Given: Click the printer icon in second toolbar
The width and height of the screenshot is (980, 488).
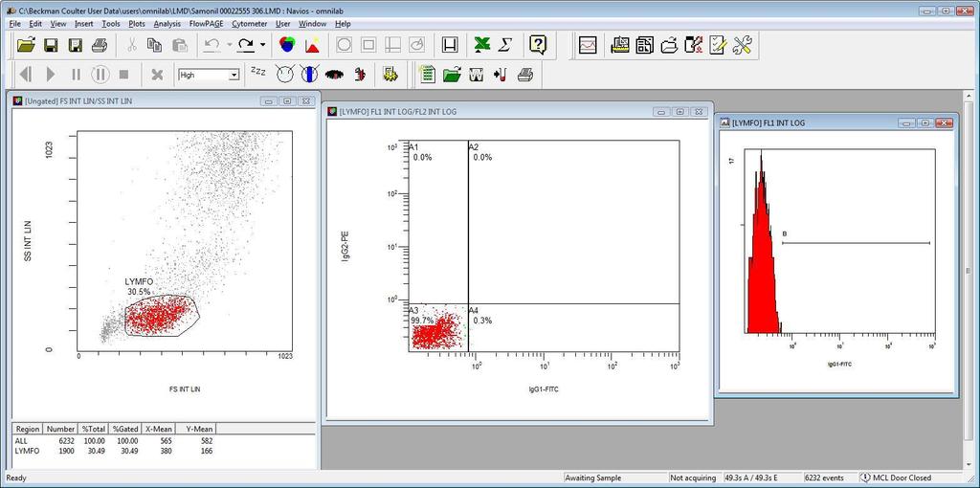Looking at the screenshot, I should click(525, 75).
